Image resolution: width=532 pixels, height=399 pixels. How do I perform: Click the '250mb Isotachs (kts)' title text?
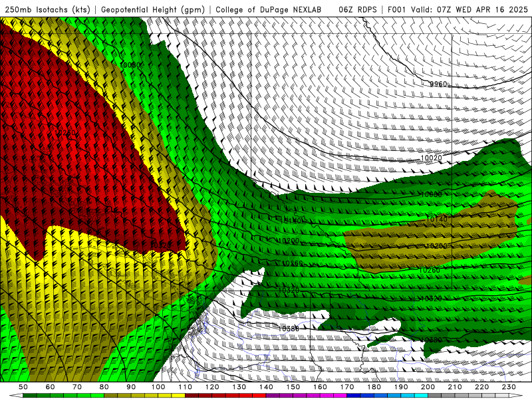47,10
